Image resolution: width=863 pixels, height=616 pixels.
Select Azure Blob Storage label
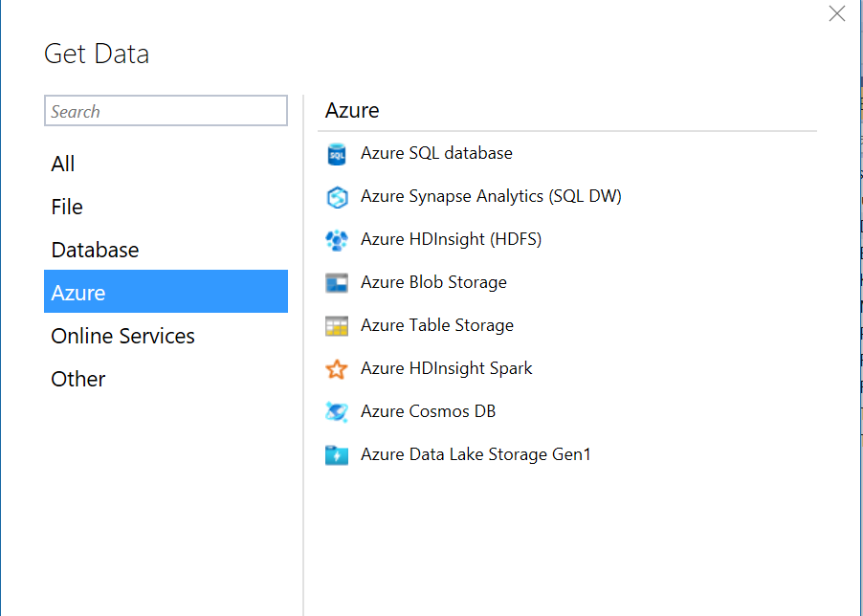[x=433, y=282]
